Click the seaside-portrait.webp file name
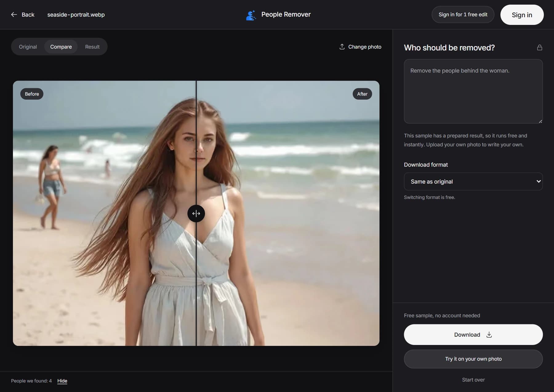 coord(76,14)
